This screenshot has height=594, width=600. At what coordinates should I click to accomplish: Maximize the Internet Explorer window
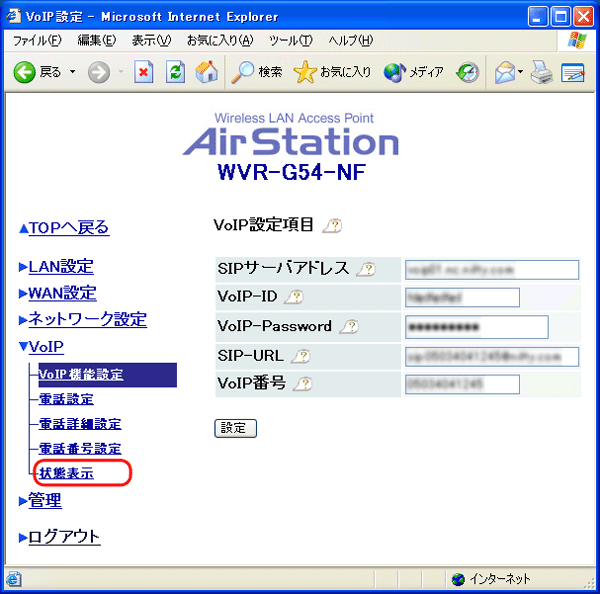point(561,17)
